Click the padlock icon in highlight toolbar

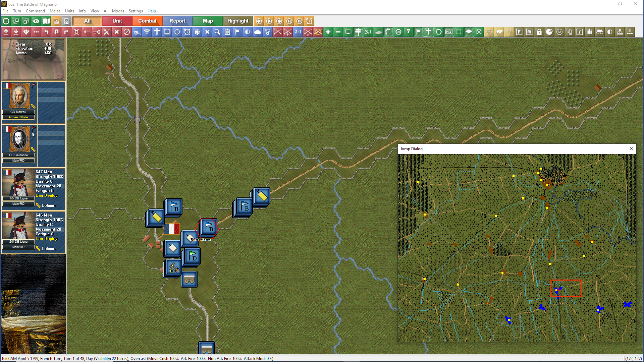click(539, 32)
